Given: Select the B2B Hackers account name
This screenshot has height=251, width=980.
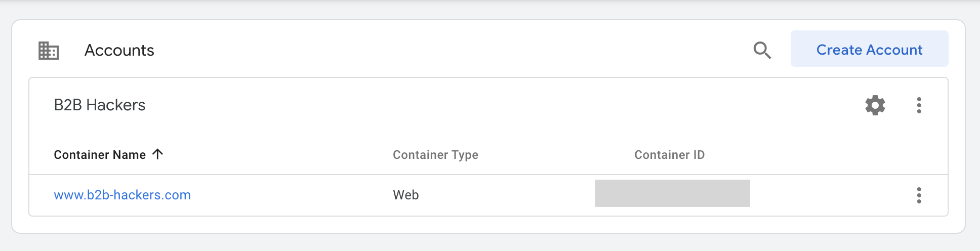Looking at the screenshot, I should (x=100, y=105).
